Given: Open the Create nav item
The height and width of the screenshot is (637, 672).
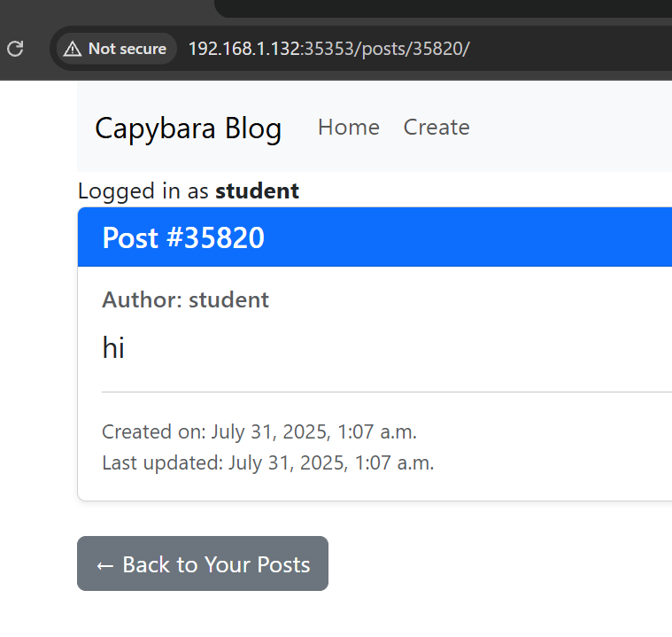Looking at the screenshot, I should point(436,128).
